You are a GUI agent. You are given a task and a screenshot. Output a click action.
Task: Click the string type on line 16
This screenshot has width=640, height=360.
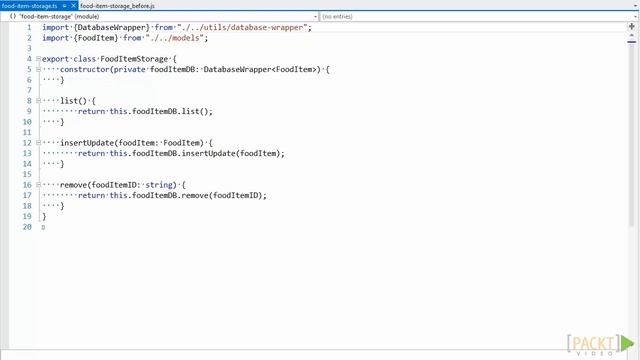(x=159, y=185)
